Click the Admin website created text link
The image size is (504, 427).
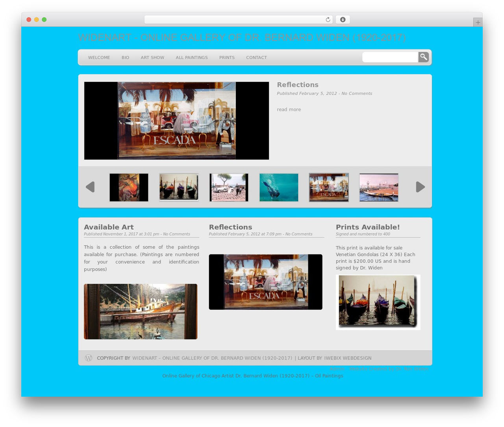(x=379, y=369)
